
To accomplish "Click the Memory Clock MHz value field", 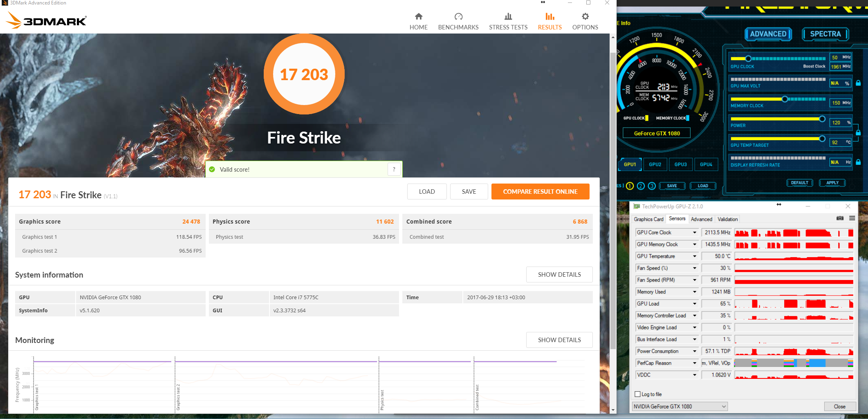I will tap(841, 103).
